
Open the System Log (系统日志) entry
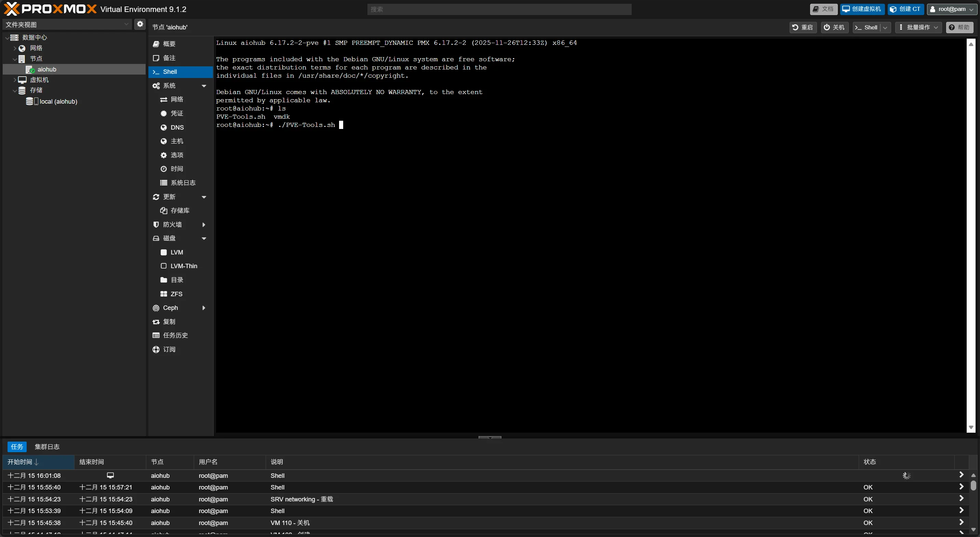click(183, 183)
